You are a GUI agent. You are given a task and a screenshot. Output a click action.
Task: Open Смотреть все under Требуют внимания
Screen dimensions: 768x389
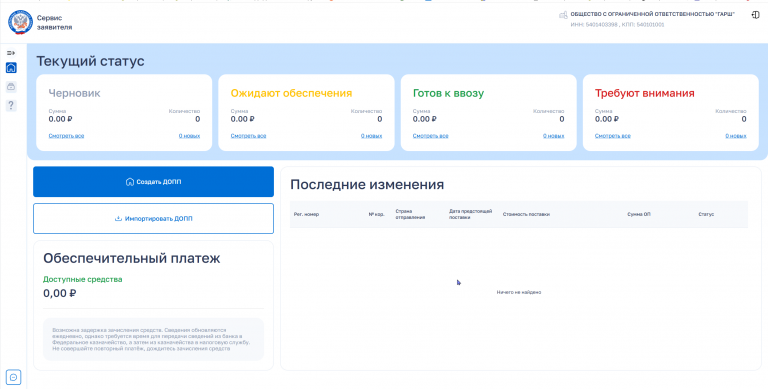613,136
